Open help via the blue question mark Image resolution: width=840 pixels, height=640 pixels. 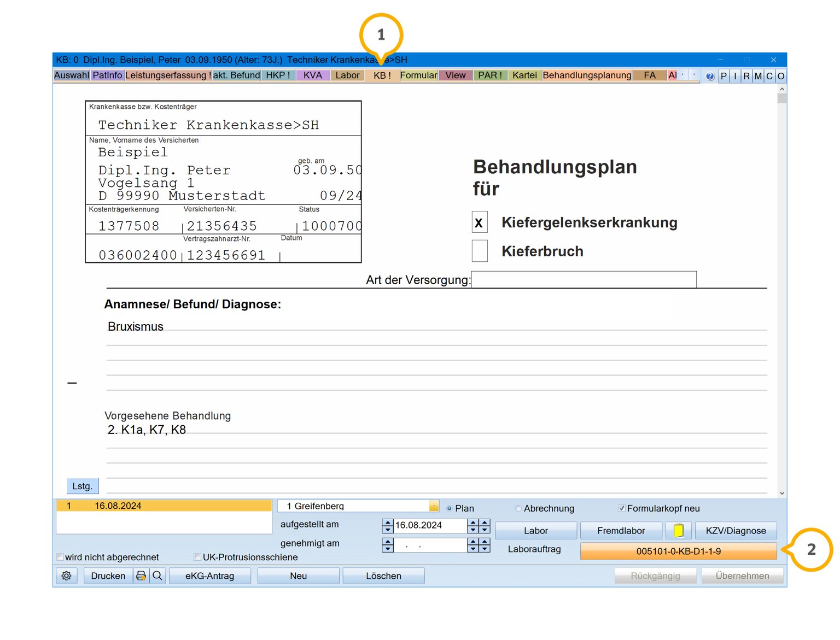pos(710,76)
